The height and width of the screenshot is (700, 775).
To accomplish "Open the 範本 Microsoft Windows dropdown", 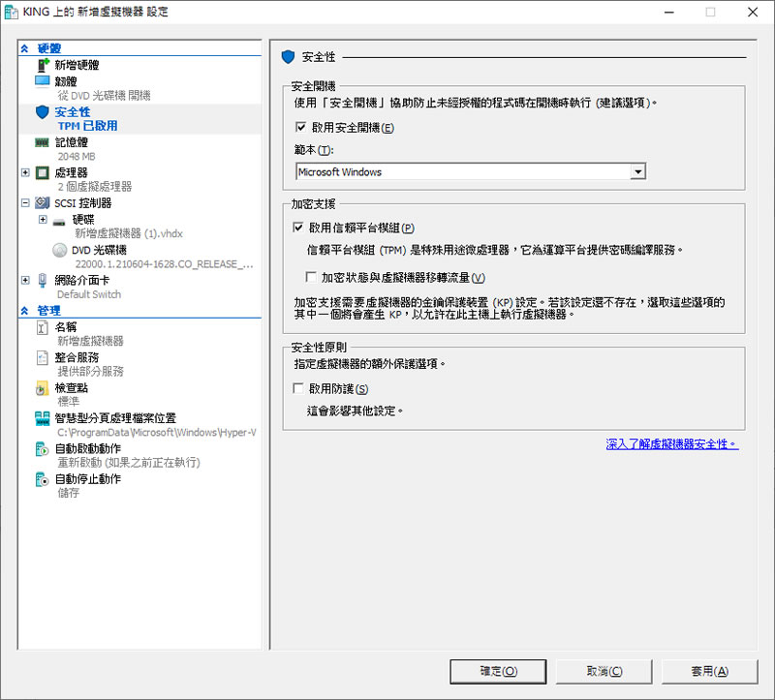I will [636, 172].
